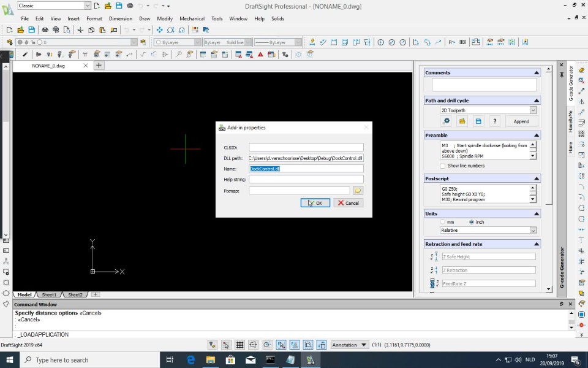Click OK in Add-in properties dialog
The width and height of the screenshot is (588, 368).
pyautogui.click(x=315, y=203)
